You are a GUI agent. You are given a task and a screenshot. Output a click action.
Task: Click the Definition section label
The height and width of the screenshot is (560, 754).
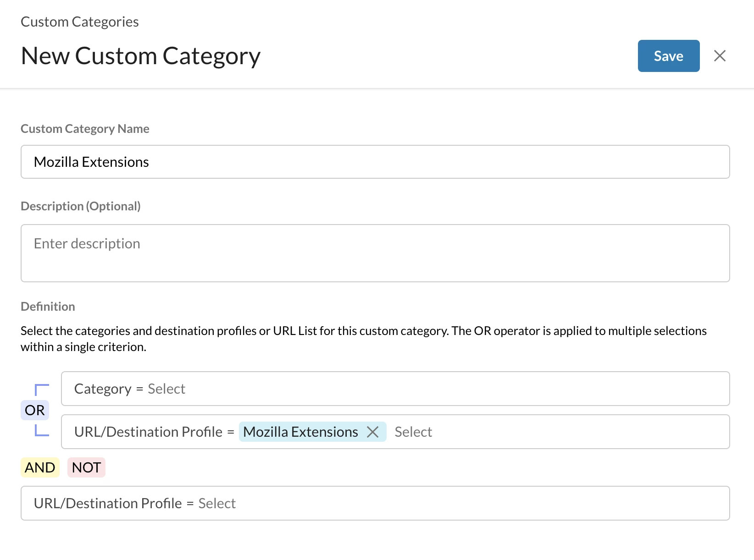pyautogui.click(x=48, y=307)
